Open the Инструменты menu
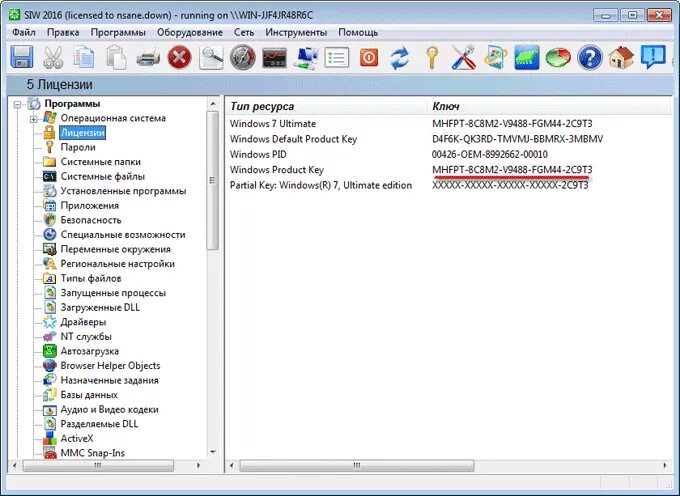 click(x=296, y=33)
